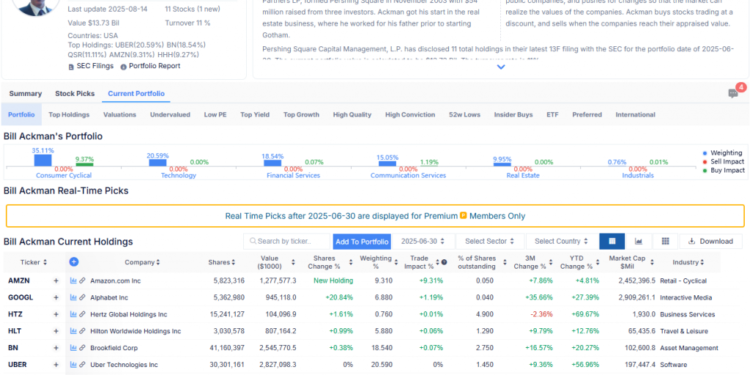Click link icon beside Hertz Global Holdings
Image resolution: width=750 pixels, height=375 pixels.
click(x=82, y=314)
